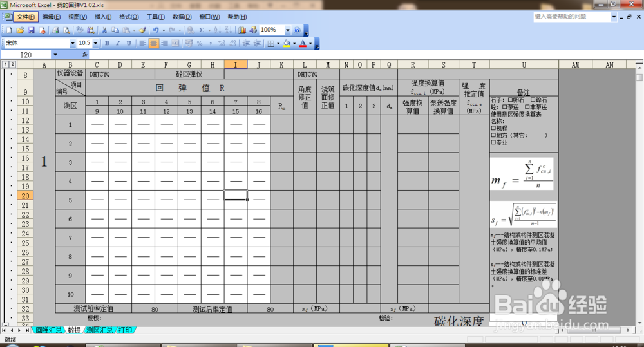The height and width of the screenshot is (347, 644).
Task: Open the zoom percentage dropdown
Action: (x=287, y=30)
